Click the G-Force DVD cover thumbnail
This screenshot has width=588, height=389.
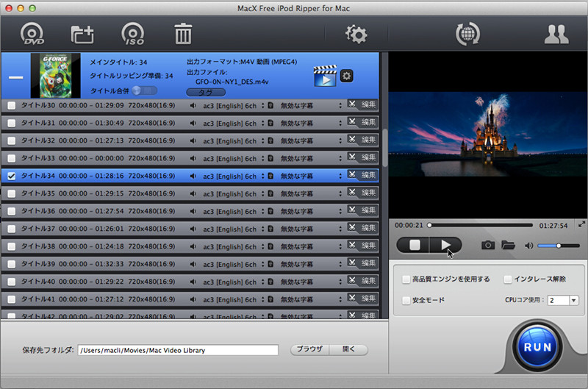(x=56, y=76)
